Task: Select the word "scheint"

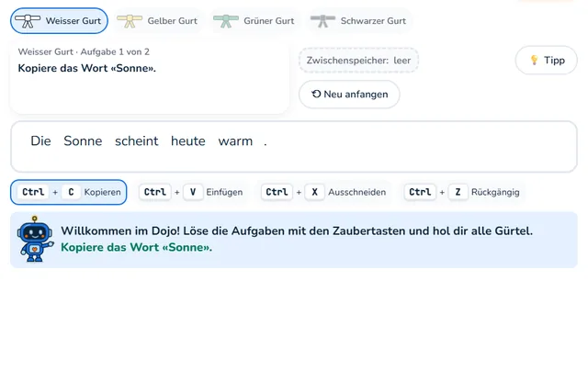Action: [x=137, y=140]
